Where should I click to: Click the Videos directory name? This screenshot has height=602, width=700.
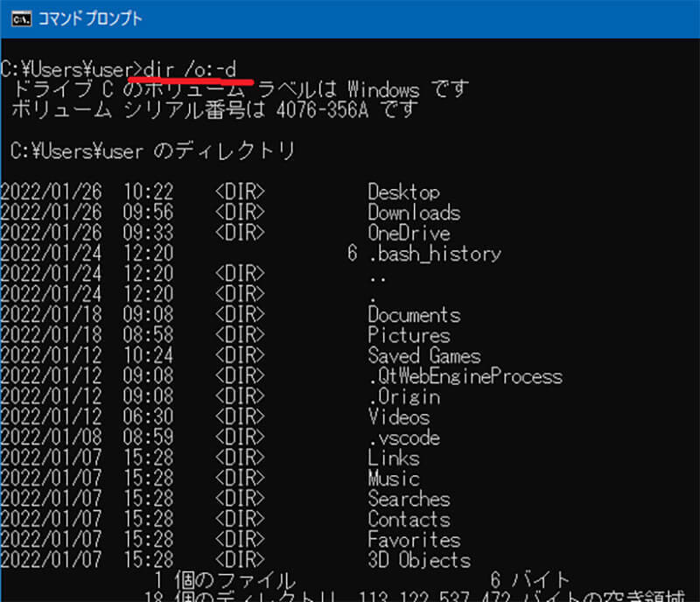[398, 417]
